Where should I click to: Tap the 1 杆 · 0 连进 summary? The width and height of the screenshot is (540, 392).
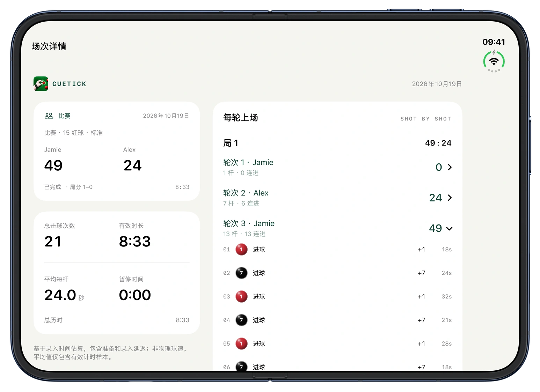(x=241, y=173)
